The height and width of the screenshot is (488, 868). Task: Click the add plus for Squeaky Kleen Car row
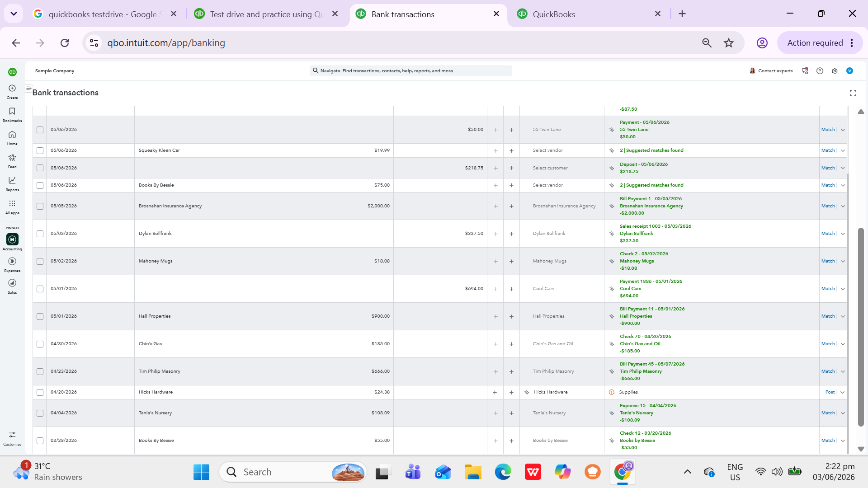pos(511,150)
